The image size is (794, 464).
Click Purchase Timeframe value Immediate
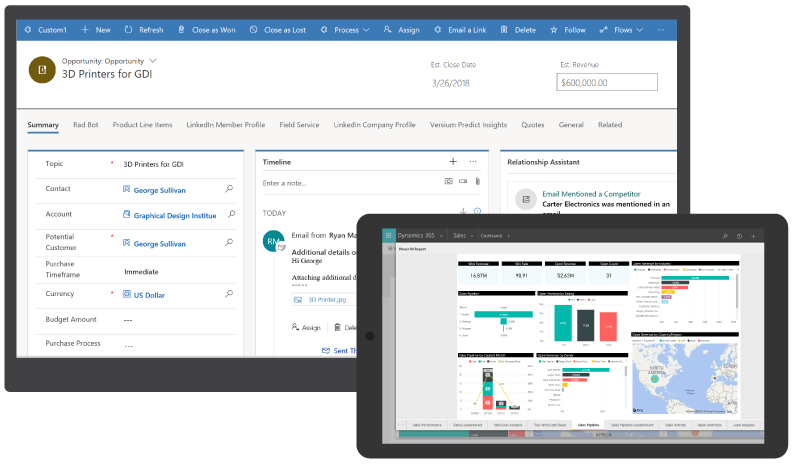(x=141, y=272)
